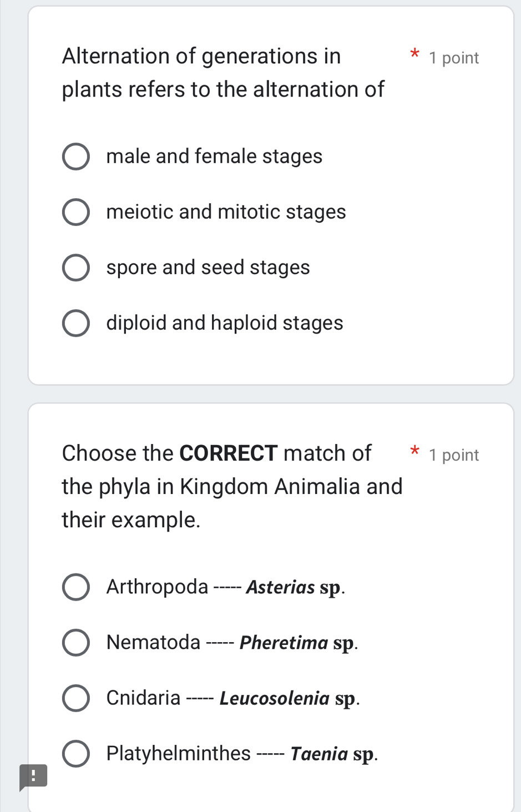Image resolution: width=521 pixels, height=812 pixels.
Task: Select the 'male and female stages' radio button
Action: 75,157
